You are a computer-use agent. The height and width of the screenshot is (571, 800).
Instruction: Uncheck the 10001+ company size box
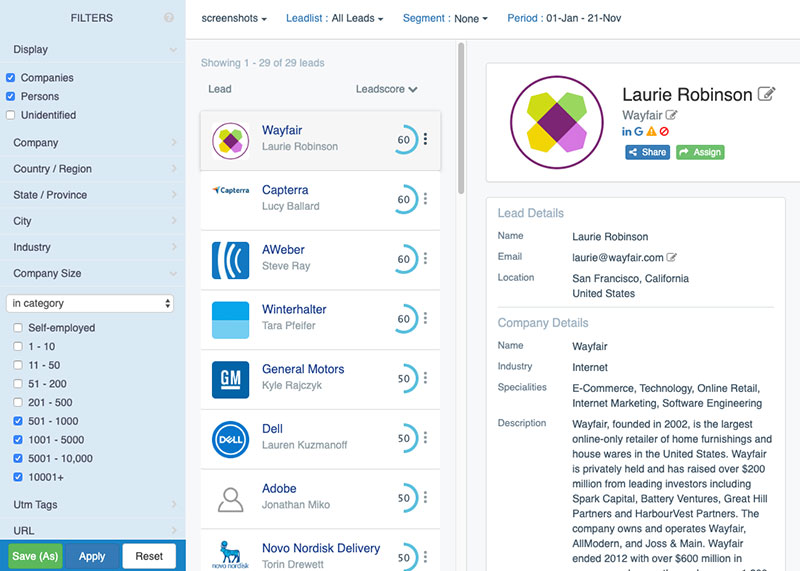pyautogui.click(x=18, y=477)
